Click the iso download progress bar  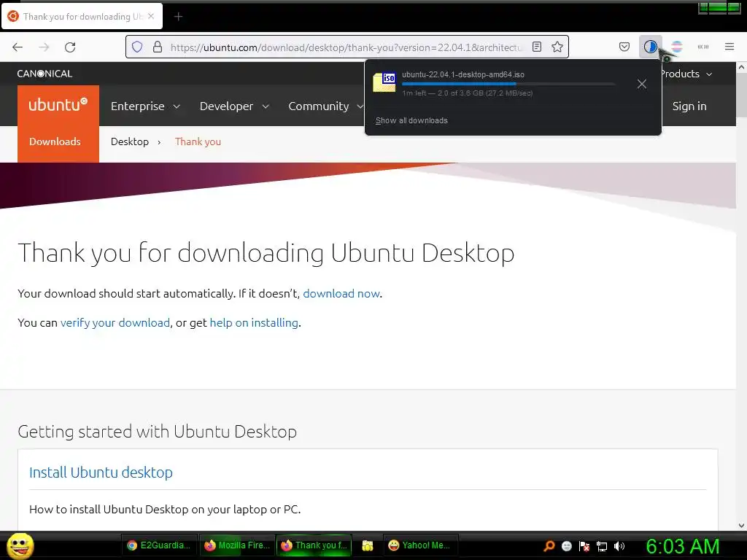(508, 84)
